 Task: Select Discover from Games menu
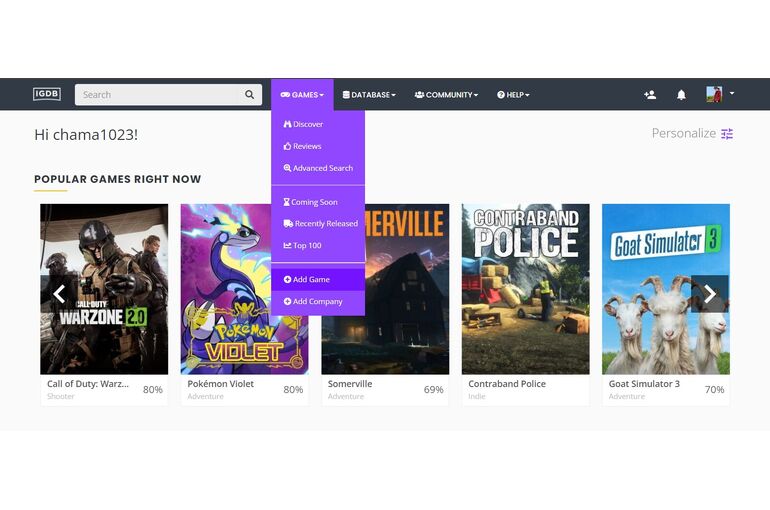coord(318,124)
